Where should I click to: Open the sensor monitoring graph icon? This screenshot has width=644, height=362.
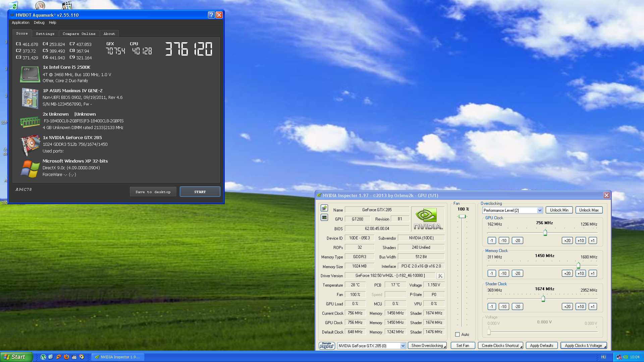(324, 218)
